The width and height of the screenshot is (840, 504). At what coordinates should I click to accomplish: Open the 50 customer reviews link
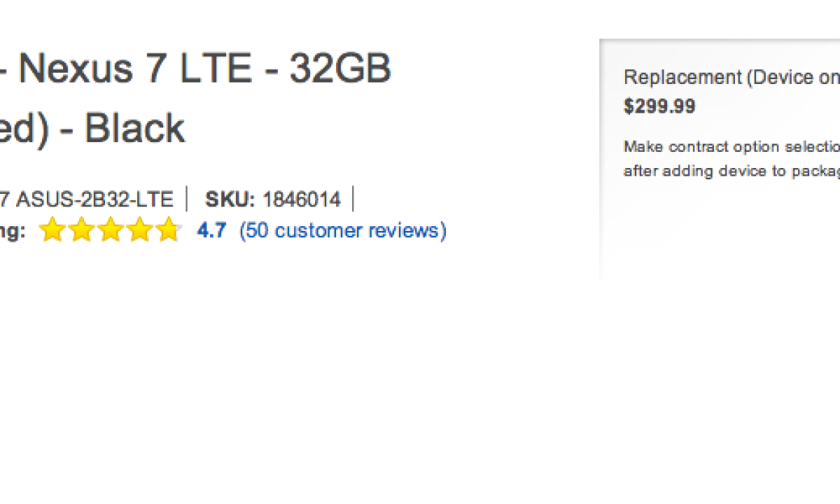point(343,230)
